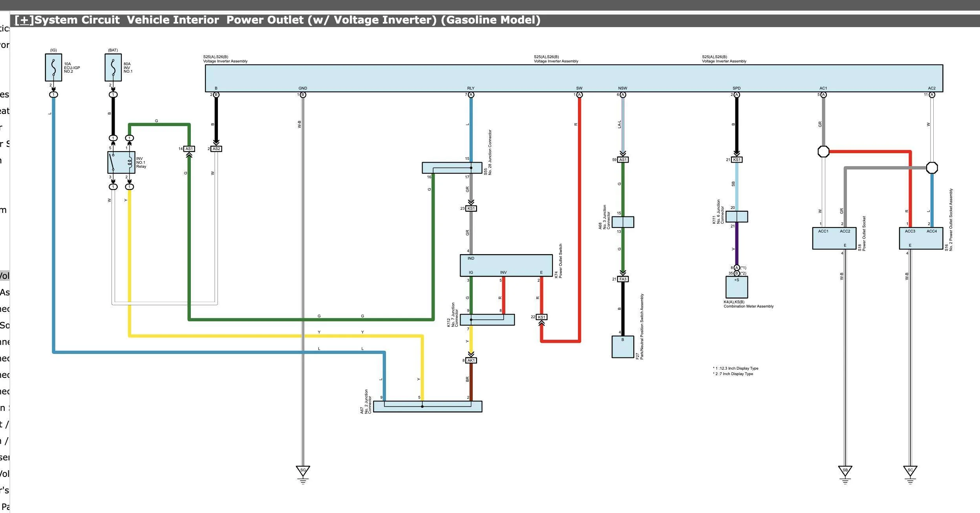Select the 80A INV NO.1 fuse symbol
This screenshot has height=513, width=980.
[x=113, y=68]
